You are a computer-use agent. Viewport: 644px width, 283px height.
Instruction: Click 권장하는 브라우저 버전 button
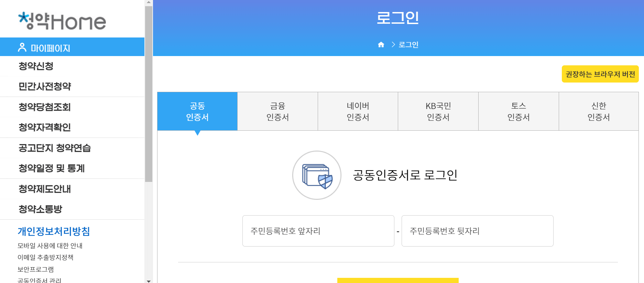point(600,74)
